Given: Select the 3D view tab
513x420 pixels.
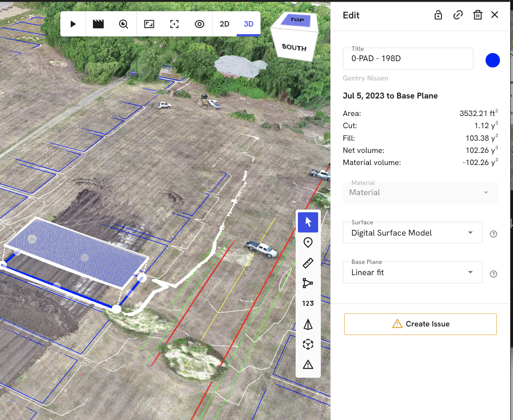Looking at the screenshot, I should pos(248,24).
